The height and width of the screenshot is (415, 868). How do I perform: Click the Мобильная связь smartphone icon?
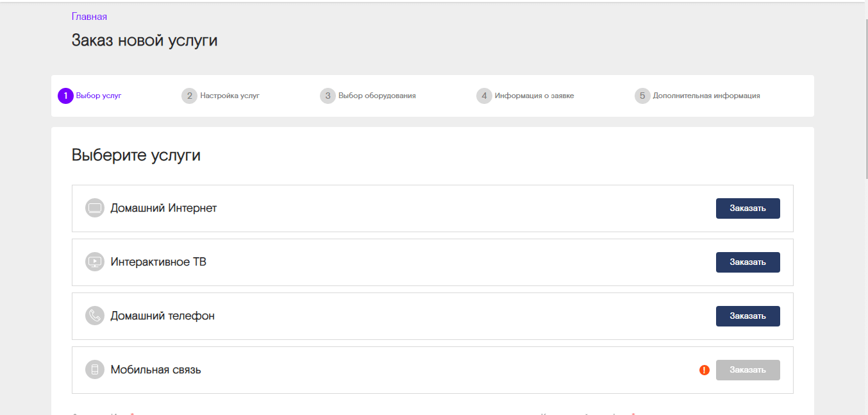tap(95, 369)
